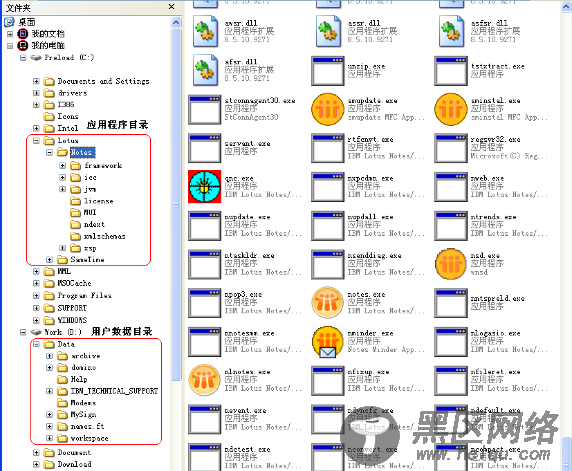Select the nupdate.exe program icon

click(x=204, y=226)
